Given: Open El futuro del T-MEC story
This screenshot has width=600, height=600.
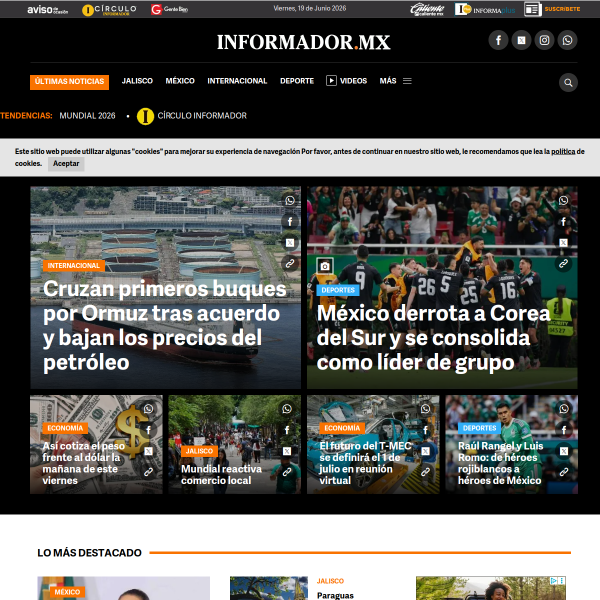Looking at the screenshot, I should click(365, 463).
